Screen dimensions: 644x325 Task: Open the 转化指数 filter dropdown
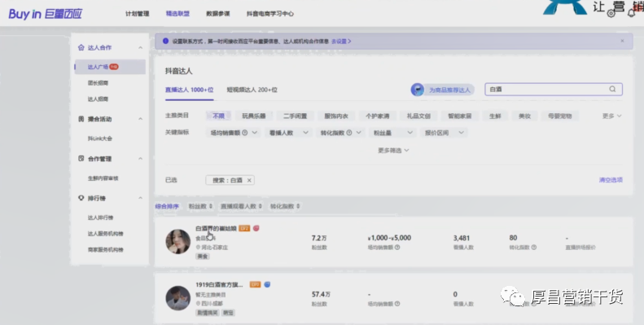(x=340, y=133)
